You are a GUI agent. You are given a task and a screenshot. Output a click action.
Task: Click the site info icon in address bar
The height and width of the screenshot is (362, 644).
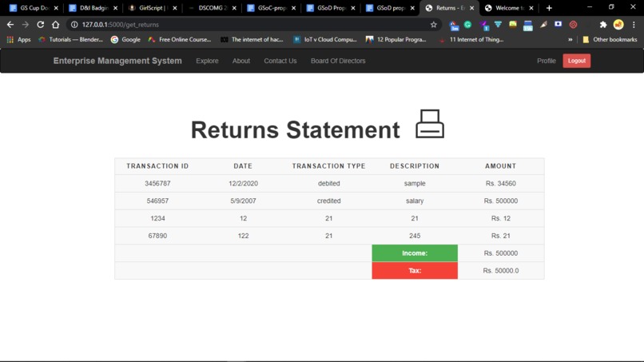point(74,25)
